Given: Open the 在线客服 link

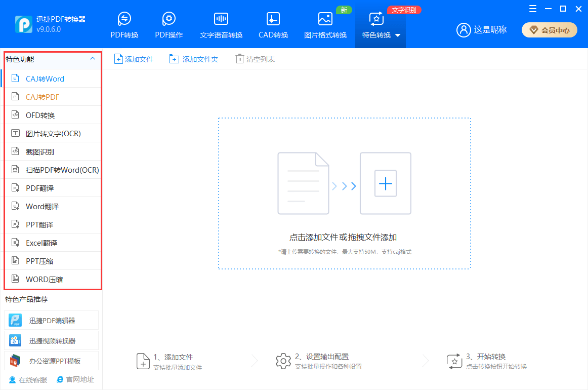Looking at the screenshot, I should click(28, 379).
